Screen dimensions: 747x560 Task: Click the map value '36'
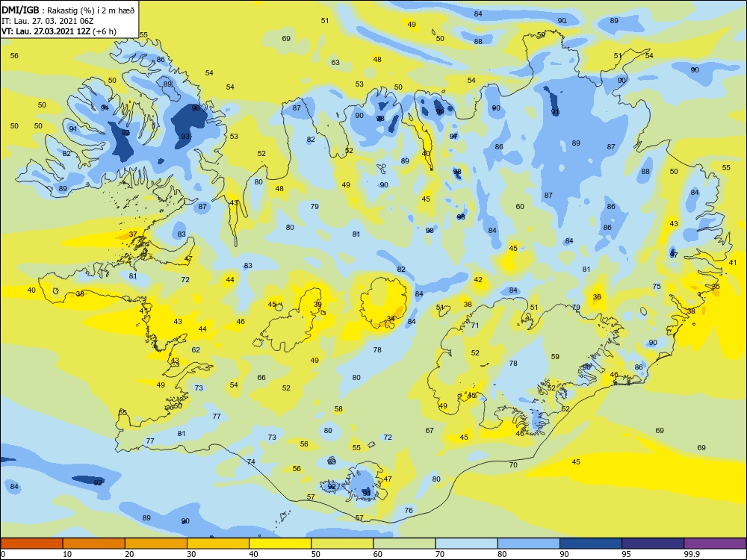[597, 296]
